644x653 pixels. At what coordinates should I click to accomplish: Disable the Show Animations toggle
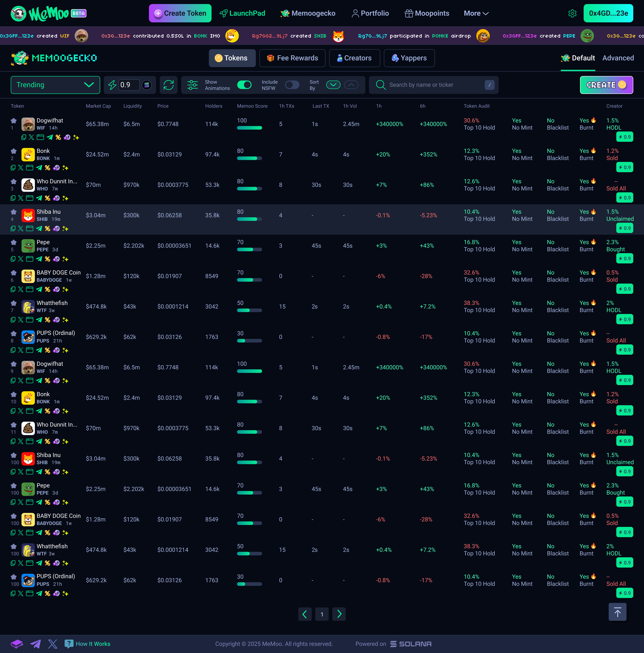(244, 85)
